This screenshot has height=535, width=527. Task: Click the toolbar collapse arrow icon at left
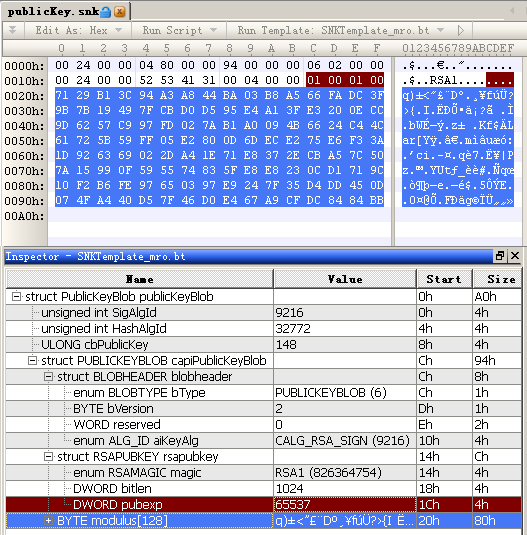click(13, 30)
